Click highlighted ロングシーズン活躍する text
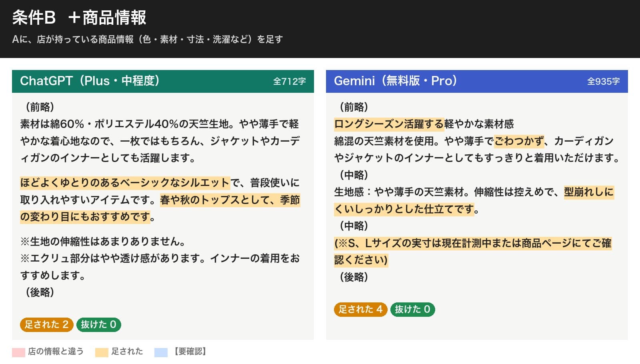The image size is (640, 364). pos(389,124)
